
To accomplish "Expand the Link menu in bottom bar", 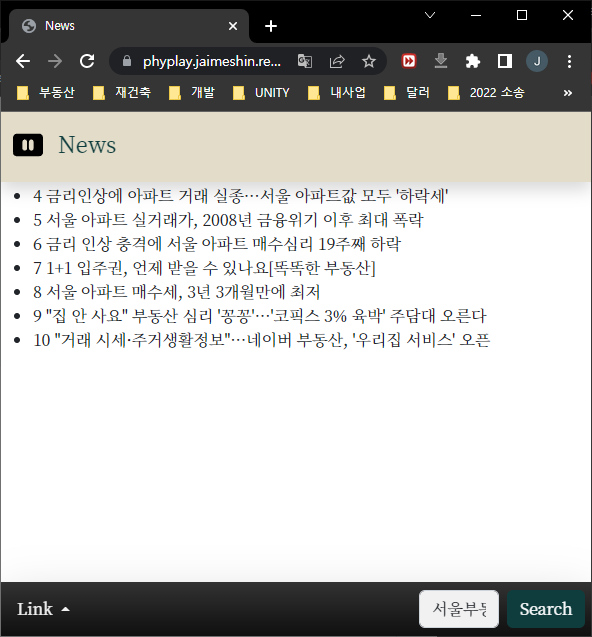I will click(43, 609).
